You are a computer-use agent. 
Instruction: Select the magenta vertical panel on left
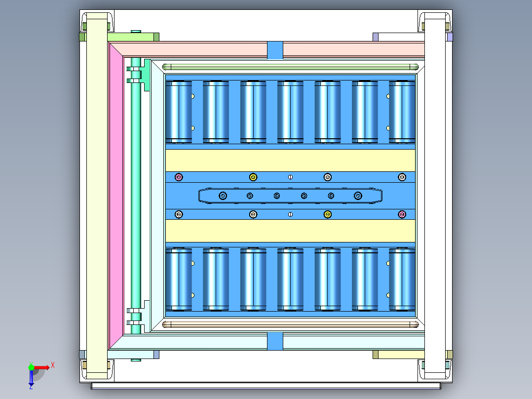coord(116,196)
